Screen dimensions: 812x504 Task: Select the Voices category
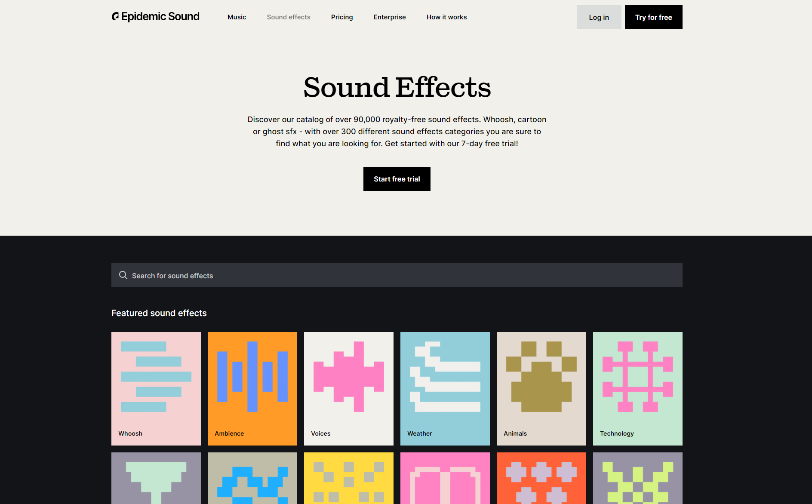tap(348, 388)
